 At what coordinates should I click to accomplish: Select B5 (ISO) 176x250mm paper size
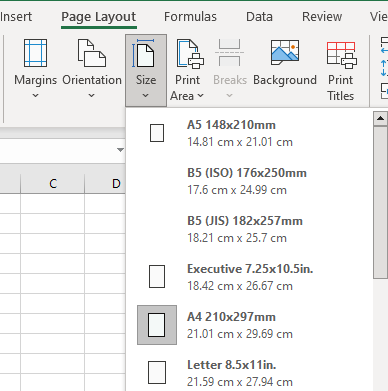click(249, 181)
